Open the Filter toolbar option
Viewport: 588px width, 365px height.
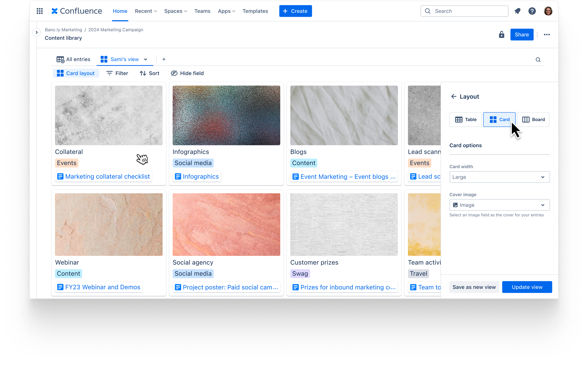tap(117, 73)
